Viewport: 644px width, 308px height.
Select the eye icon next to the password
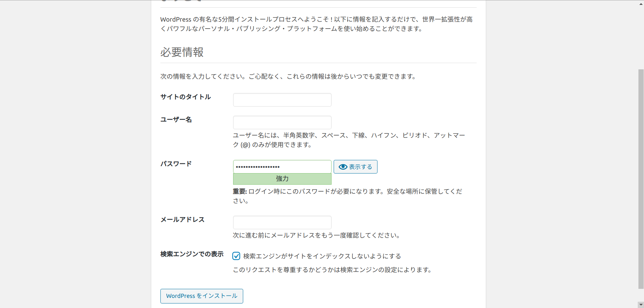342,167
